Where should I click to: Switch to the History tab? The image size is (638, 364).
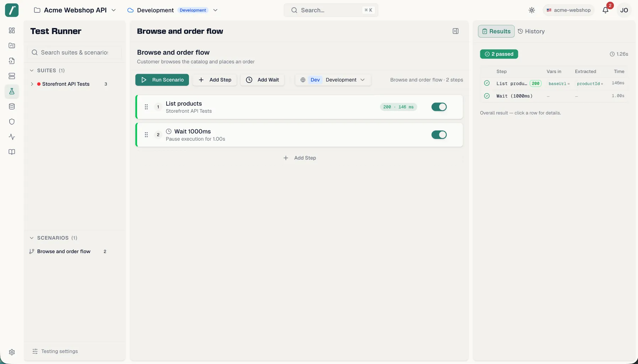pyautogui.click(x=531, y=31)
